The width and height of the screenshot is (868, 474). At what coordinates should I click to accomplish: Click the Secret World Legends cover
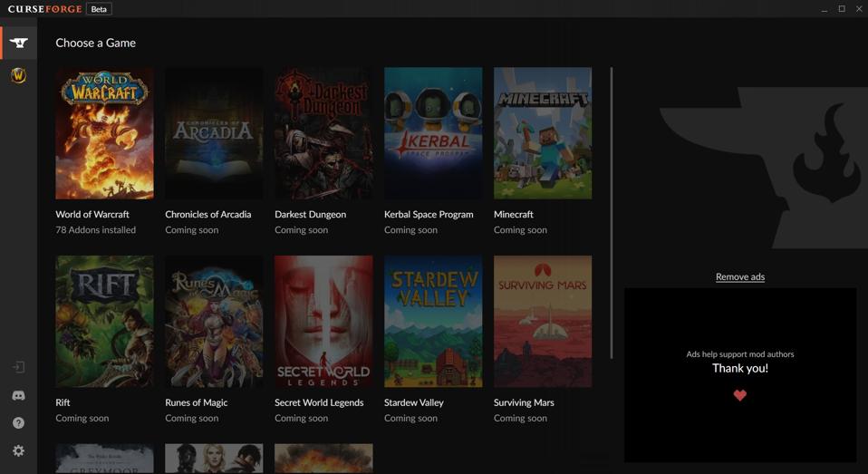[x=323, y=321]
